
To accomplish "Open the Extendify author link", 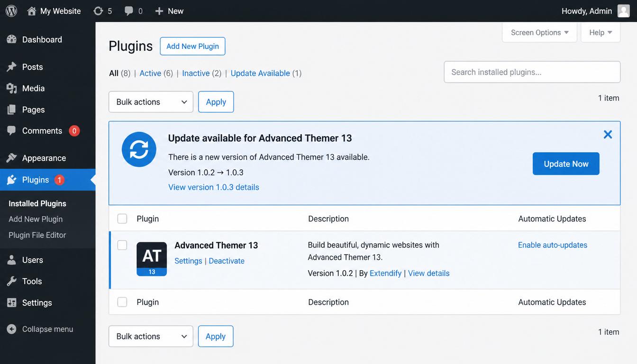I will [x=385, y=273].
